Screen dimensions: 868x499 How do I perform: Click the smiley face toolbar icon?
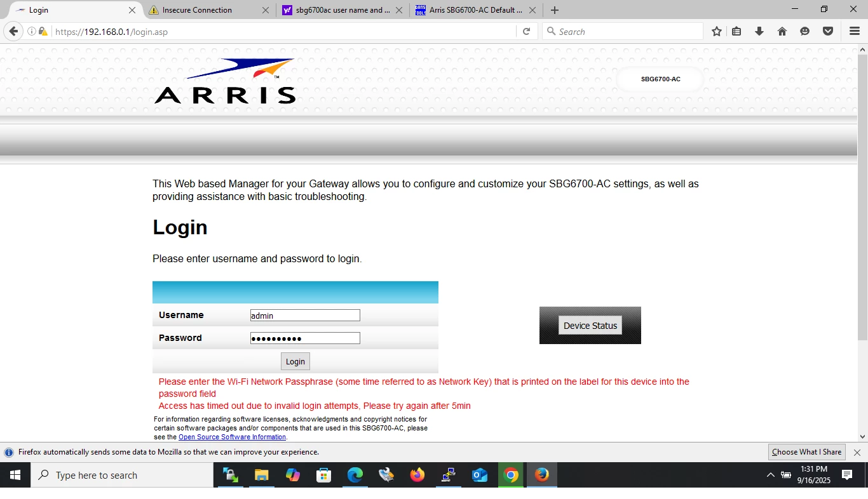pyautogui.click(x=805, y=31)
